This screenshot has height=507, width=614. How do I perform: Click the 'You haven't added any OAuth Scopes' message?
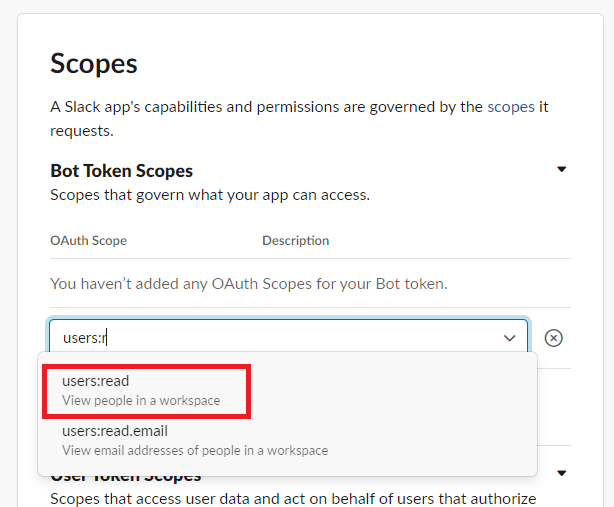249,283
